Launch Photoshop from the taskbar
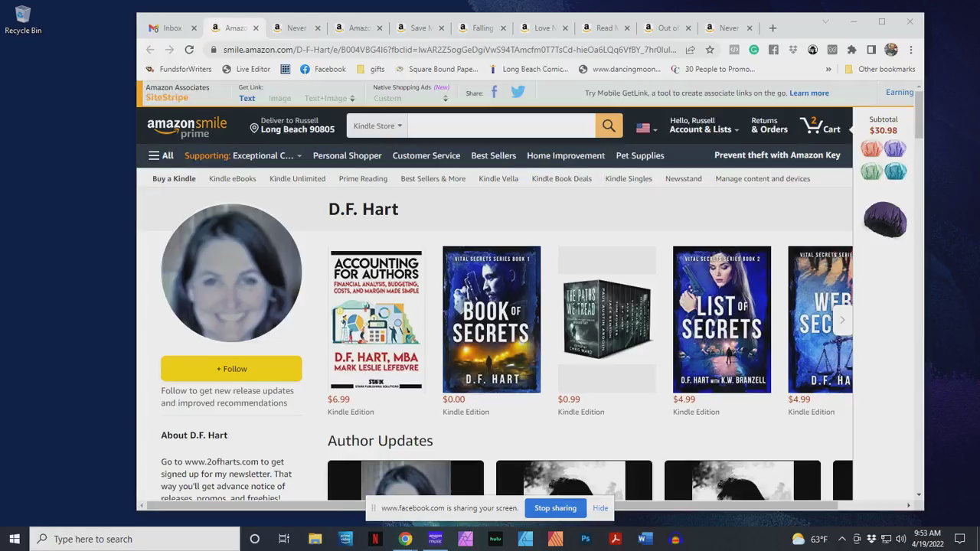The image size is (980, 551). [x=586, y=539]
